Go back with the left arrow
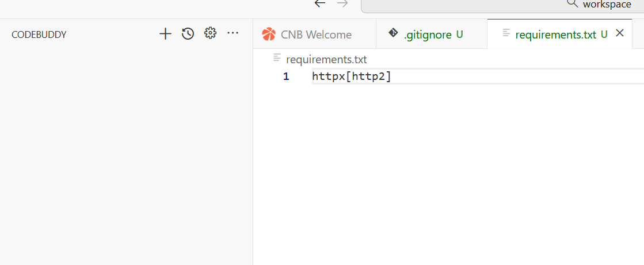This screenshot has width=644, height=265. 320,3
